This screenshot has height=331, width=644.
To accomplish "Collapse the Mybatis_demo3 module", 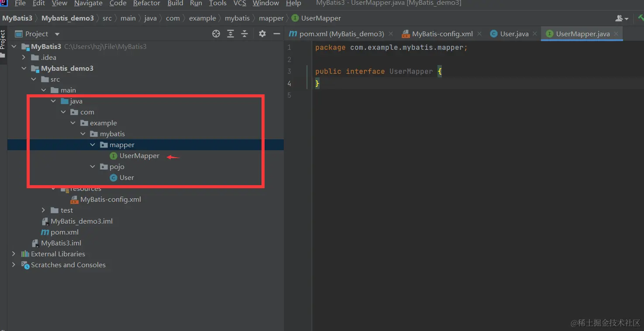I will click(24, 68).
